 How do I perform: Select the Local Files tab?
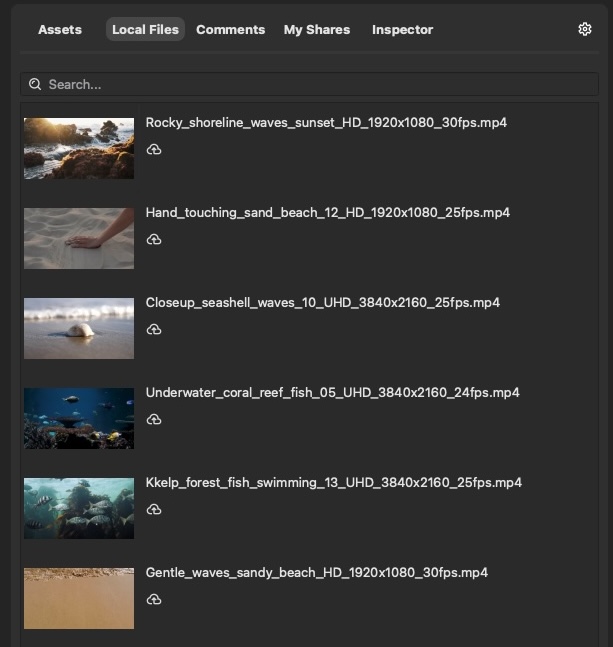click(145, 30)
